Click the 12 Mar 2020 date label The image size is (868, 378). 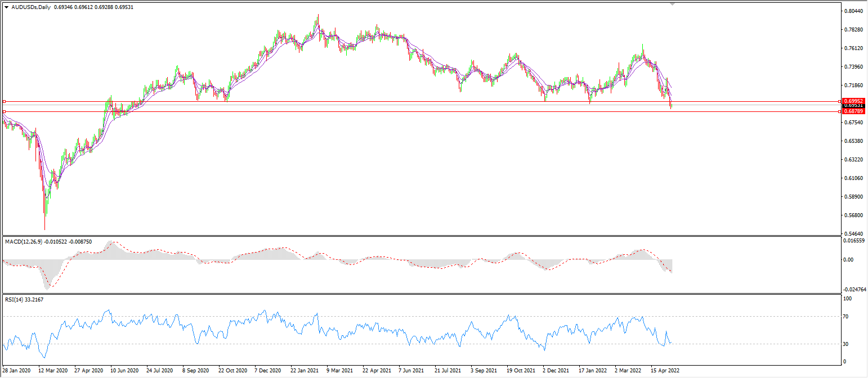click(53, 371)
